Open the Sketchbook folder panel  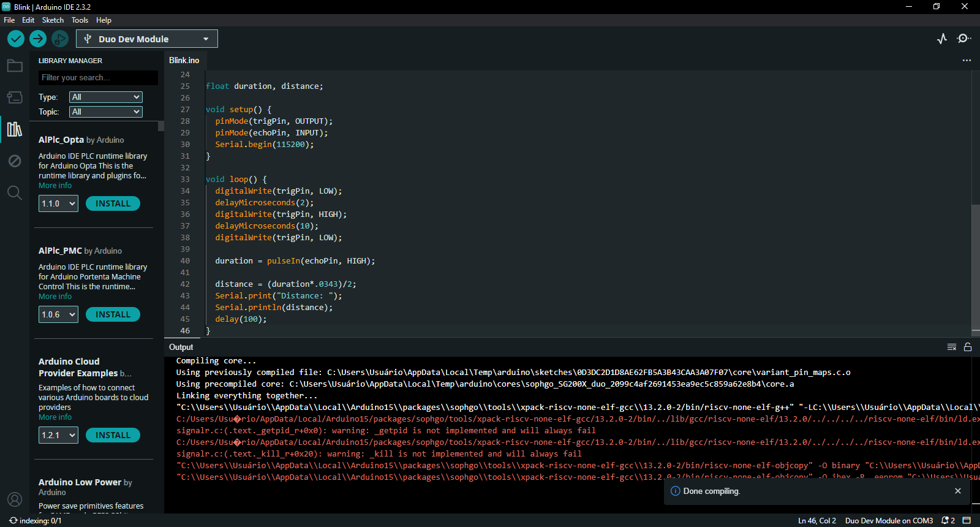click(x=15, y=66)
